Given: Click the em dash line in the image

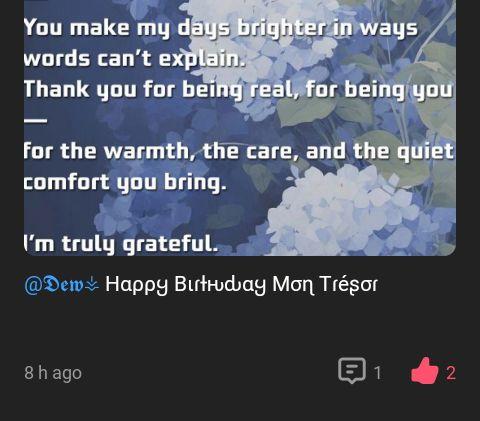Looking at the screenshot, I should (35, 120).
